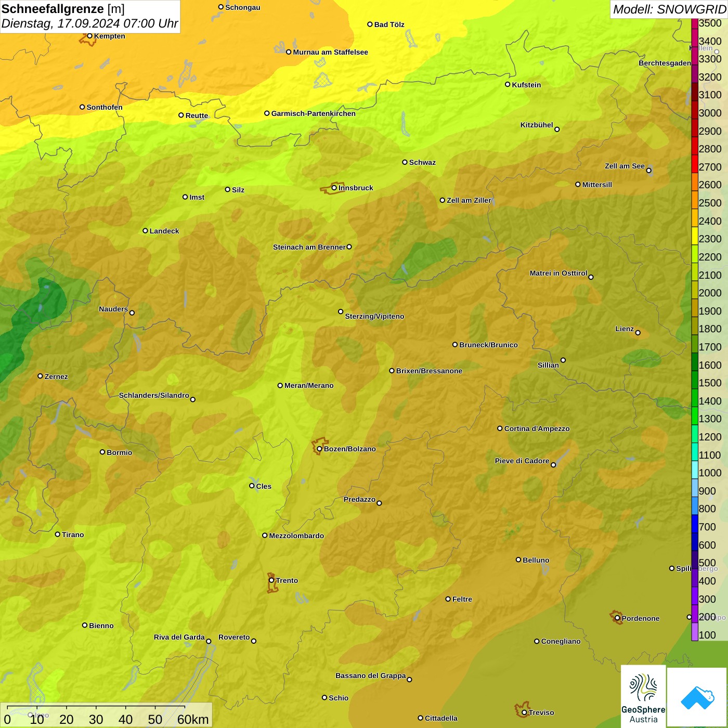Click the 'Murnau am Staffelsee' label
728x728 pixels.
[x=330, y=52]
